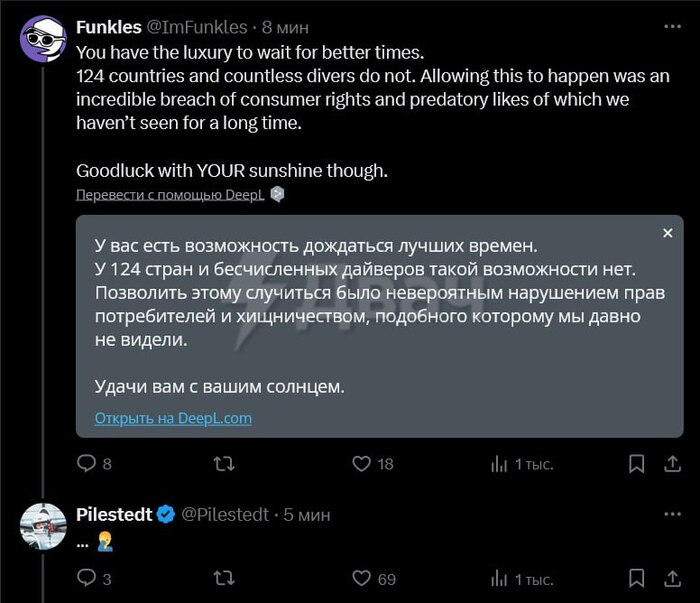
Task: Bookmark the Funkles tweet
Action: 636,464
